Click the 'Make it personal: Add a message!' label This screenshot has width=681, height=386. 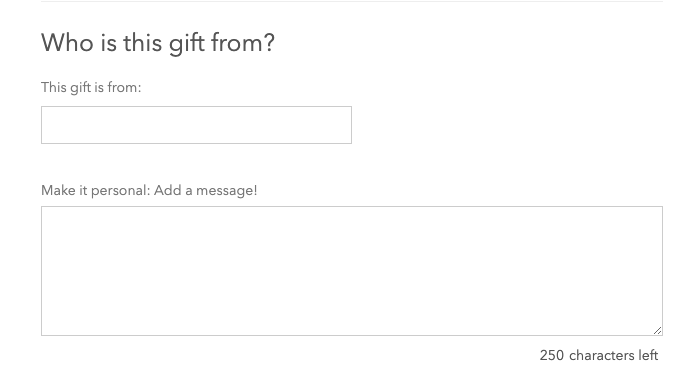(x=149, y=191)
